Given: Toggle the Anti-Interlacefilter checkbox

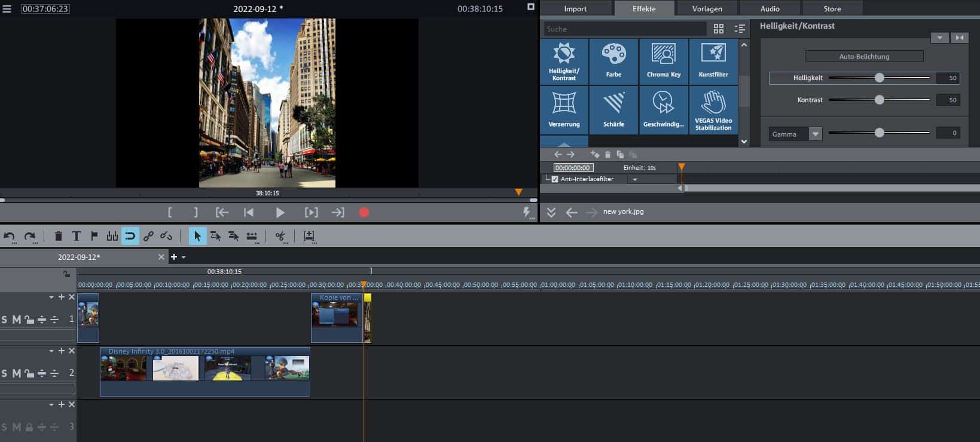Looking at the screenshot, I should point(555,179).
